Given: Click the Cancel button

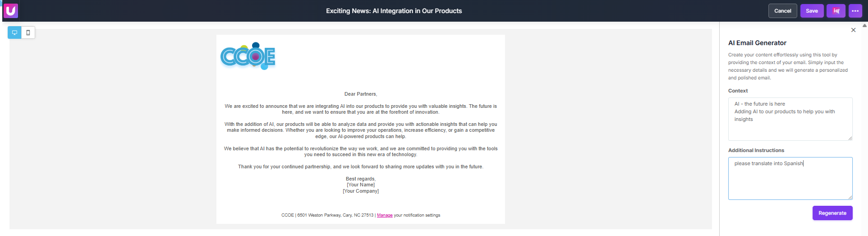Looking at the screenshot, I should (x=782, y=11).
